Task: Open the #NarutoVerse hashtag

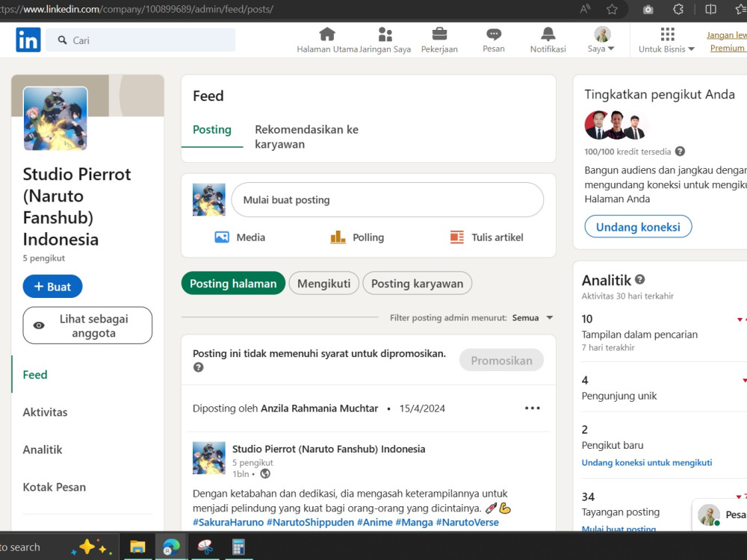Action: pyautogui.click(x=468, y=523)
